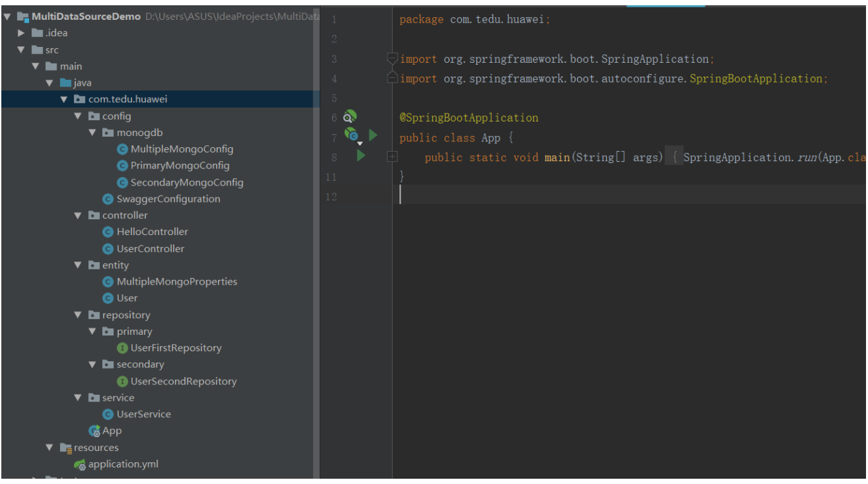Viewport: 868px width, 484px height.
Task: Collapse the java folder arrow
Action: [50, 83]
